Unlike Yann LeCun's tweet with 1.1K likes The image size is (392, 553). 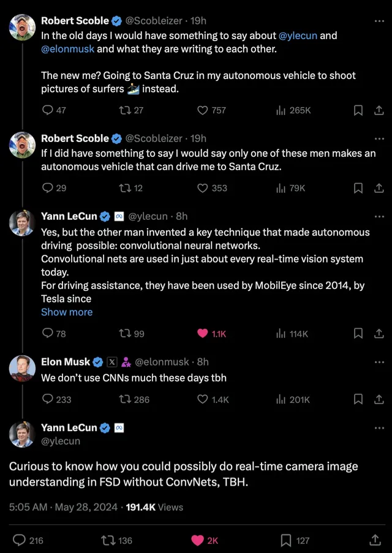click(x=203, y=334)
